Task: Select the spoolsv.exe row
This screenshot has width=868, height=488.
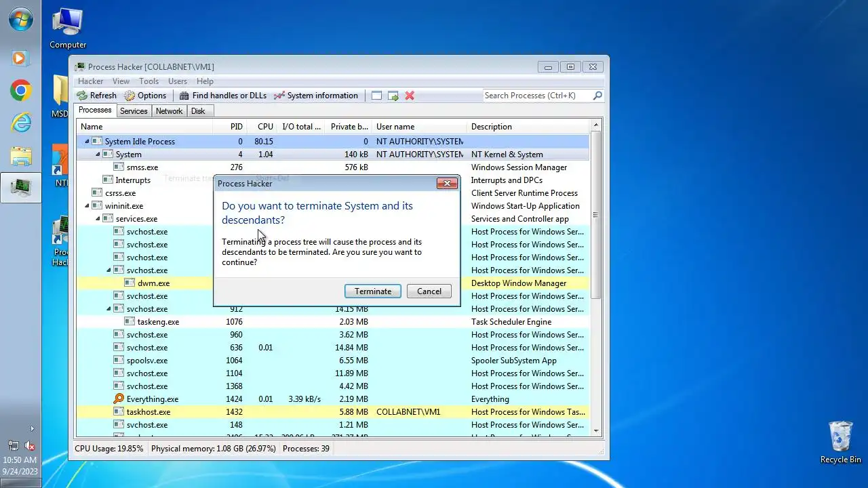Action: (x=333, y=361)
